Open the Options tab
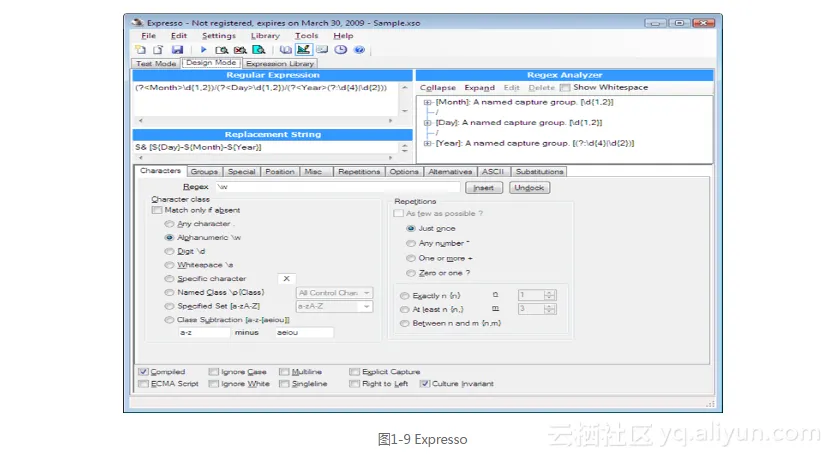 coord(404,172)
